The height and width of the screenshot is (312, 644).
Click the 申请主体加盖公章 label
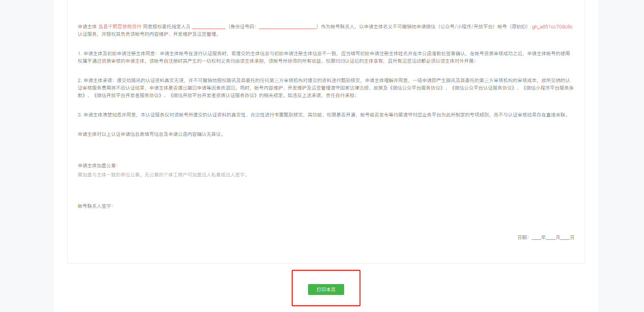(x=98, y=166)
